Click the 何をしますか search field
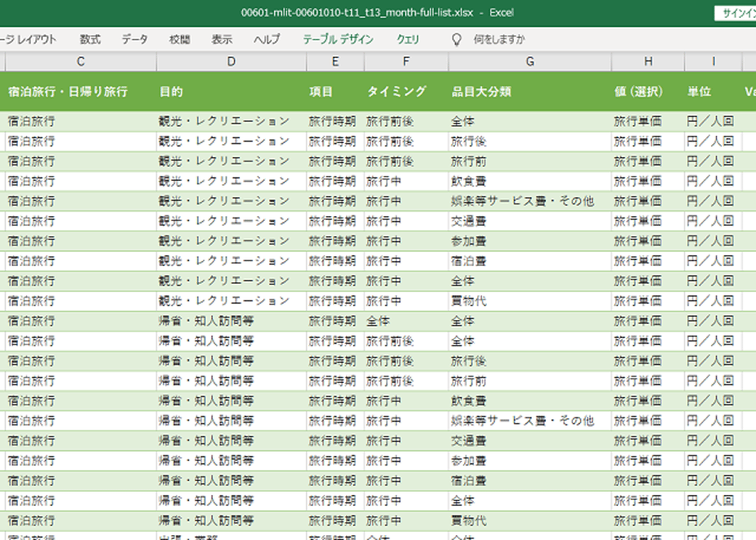The image size is (756, 540). (499, 39)
